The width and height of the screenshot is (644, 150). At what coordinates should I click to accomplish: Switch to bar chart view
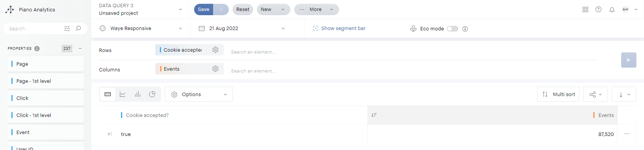(x=137, y=94)
